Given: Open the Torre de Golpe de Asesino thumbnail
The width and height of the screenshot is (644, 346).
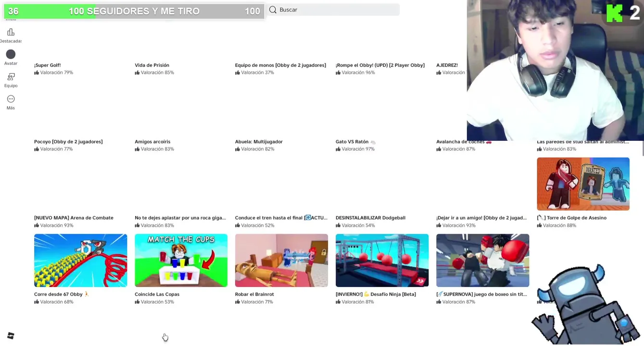Looking at the screenshot, I should tap(583, 184).
